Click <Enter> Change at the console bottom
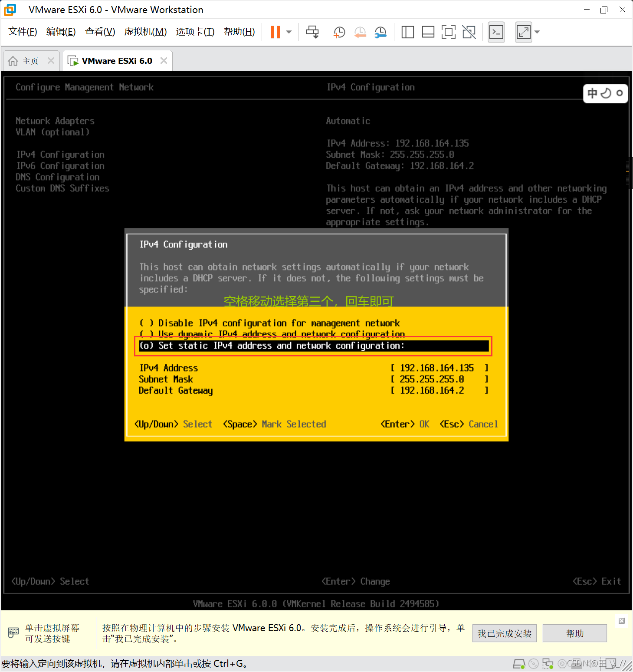The image size is (633, 672). pyautogui.click(x=356, y=582)
